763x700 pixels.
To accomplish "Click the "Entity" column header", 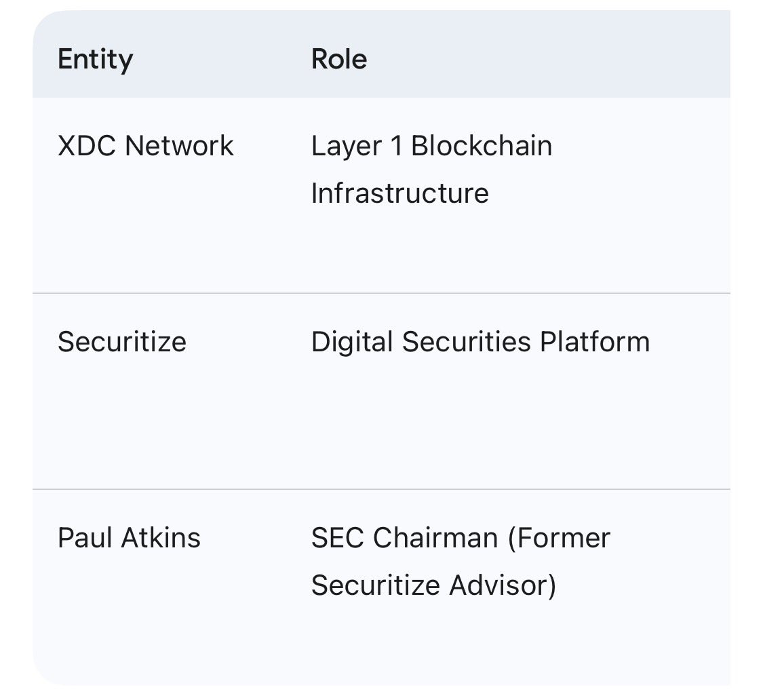I will (x=95, y=60).
